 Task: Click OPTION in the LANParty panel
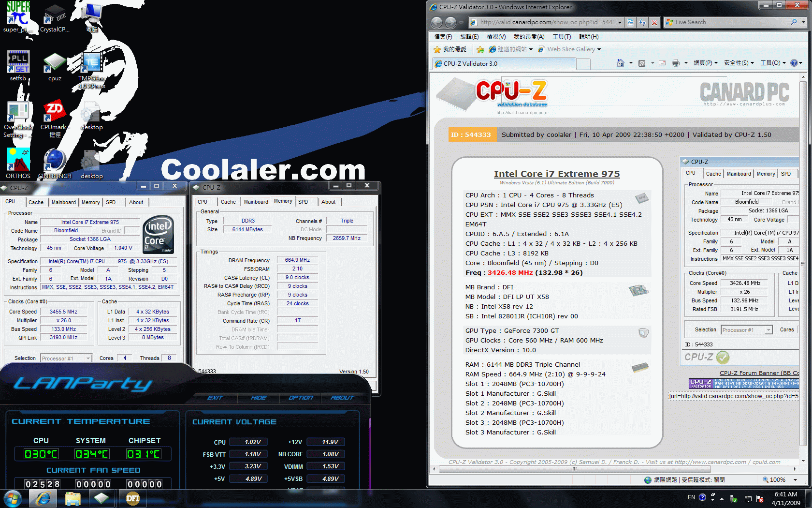(x=301, y=398)
